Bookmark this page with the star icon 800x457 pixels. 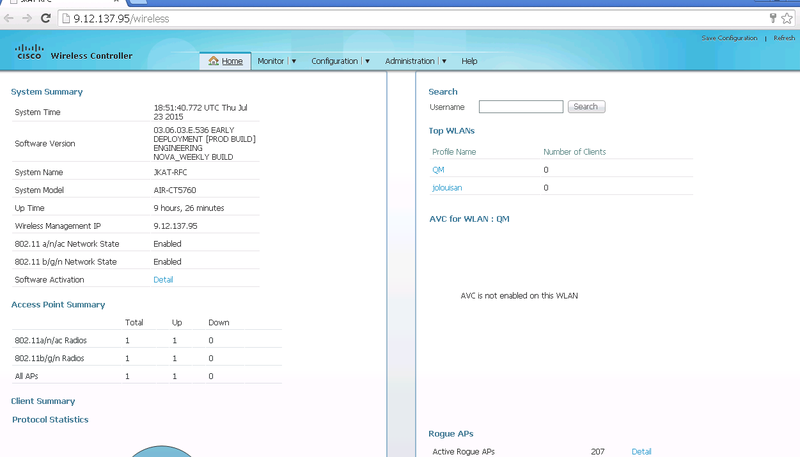click(787, 18)
